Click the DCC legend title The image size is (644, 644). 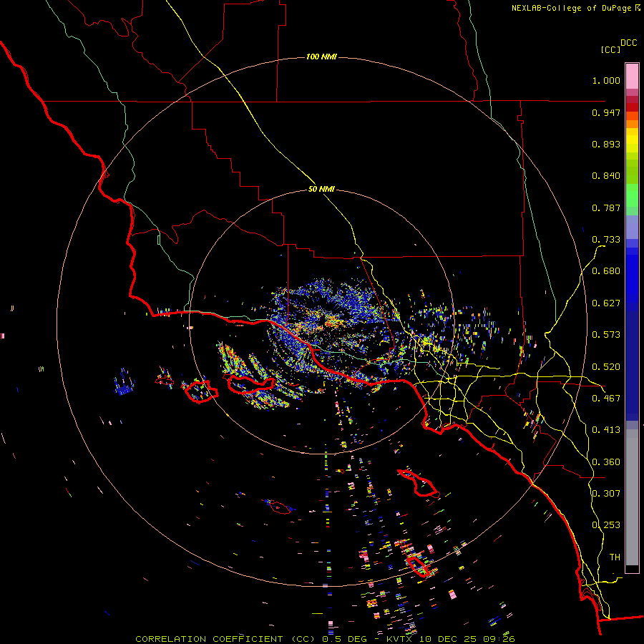click(629, 43)
